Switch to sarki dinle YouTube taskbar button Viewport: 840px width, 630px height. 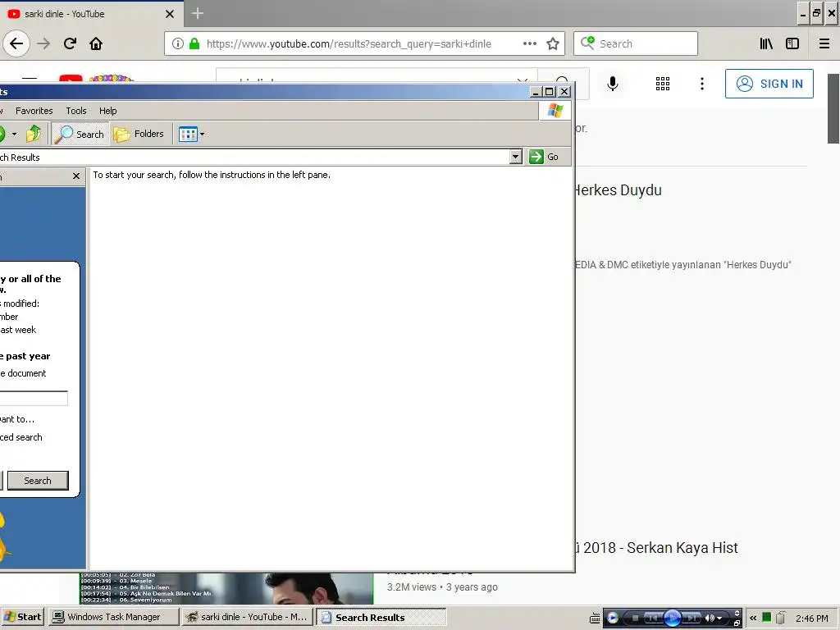click(x=247, y=617)
